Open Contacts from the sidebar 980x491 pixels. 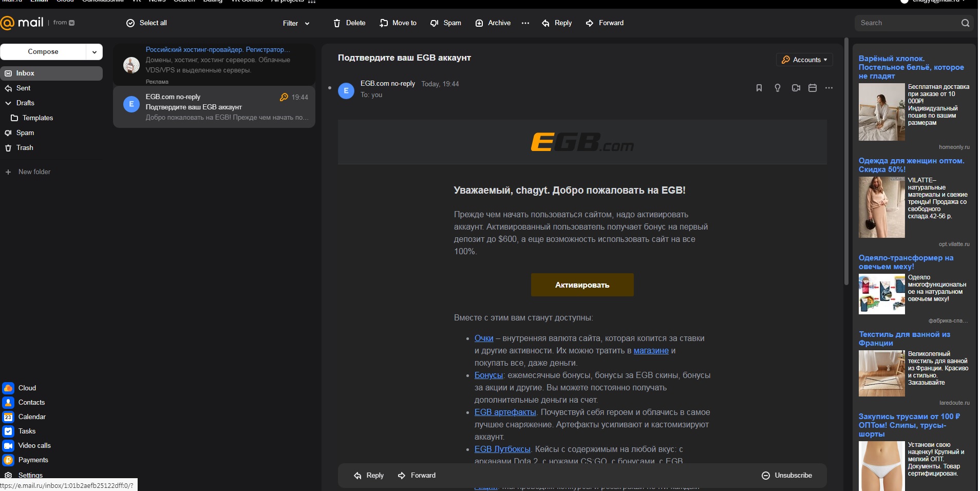coord(24,402)
